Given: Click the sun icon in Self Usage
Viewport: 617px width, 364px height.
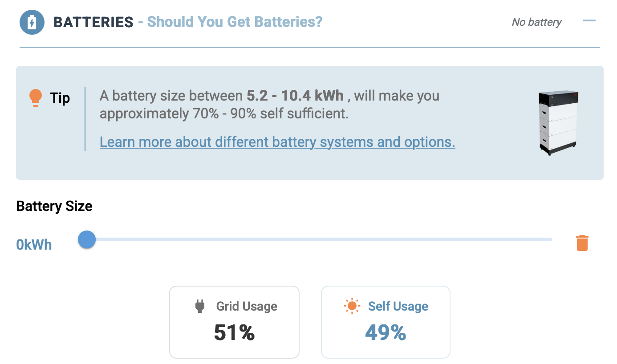Looking at the screenshot, I should coord(352,306).
